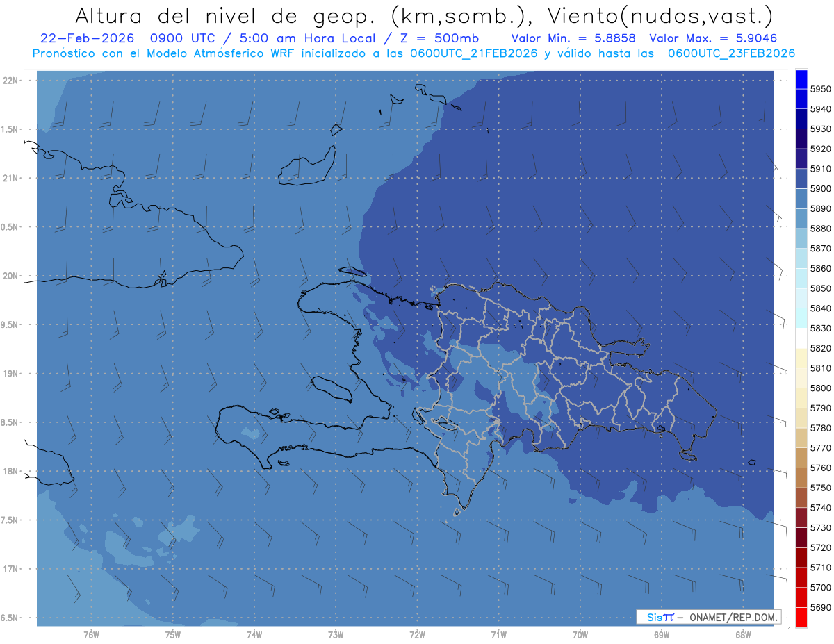Click the 69W longitude label
The height and width of the screenshot is (644, 834).
tap(662, 635)
